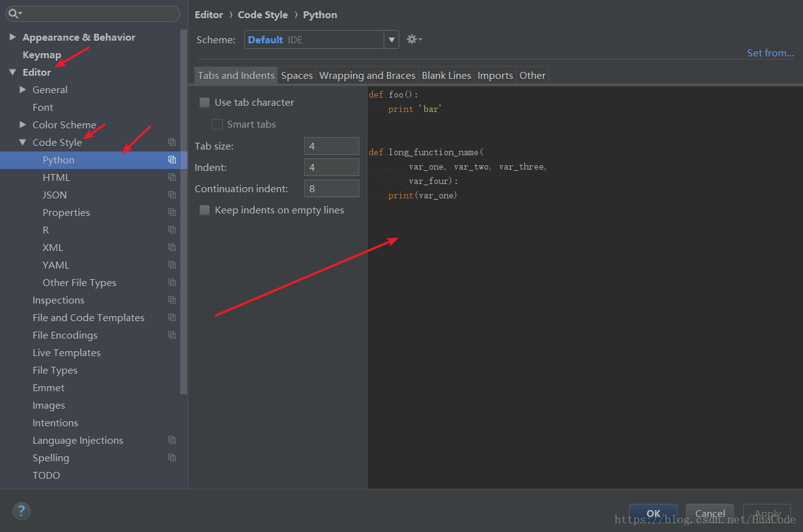Open the TODO settings page

pyautogui.click(x=46, y=475)
